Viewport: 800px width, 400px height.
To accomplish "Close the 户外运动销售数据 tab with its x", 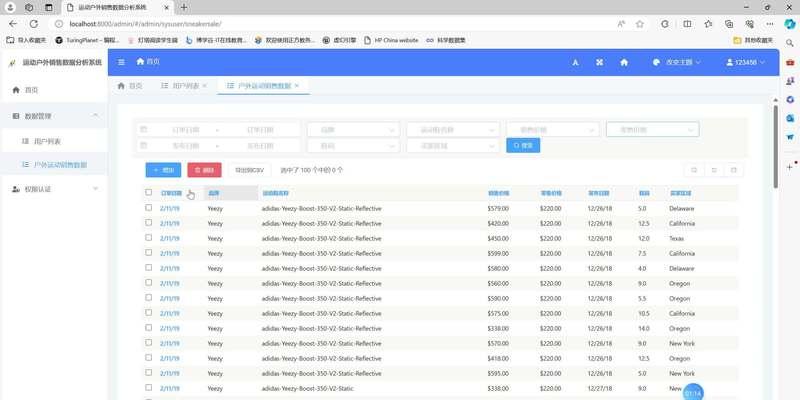I will (296, 86).
